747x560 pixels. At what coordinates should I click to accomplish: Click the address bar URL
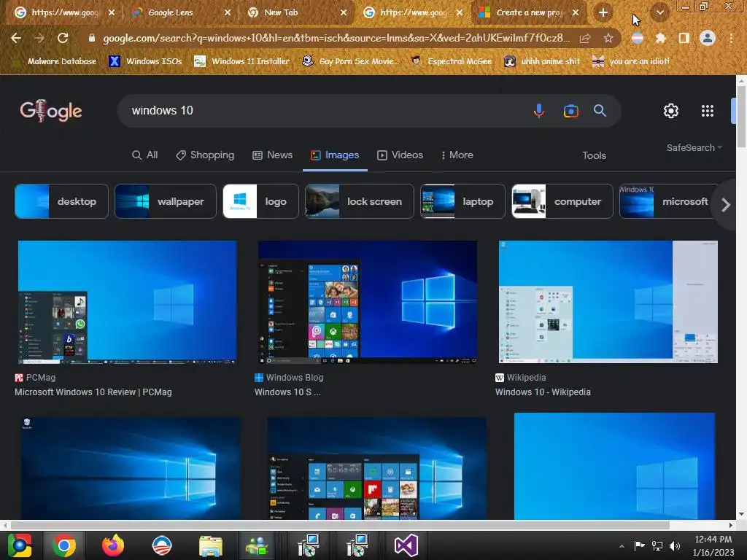click(336, 38)
